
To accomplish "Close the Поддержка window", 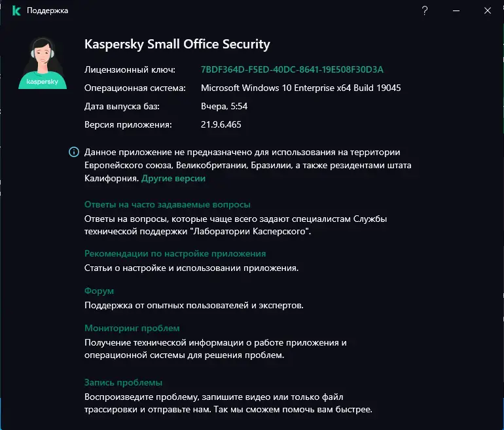I will click(x=488, y=10).
